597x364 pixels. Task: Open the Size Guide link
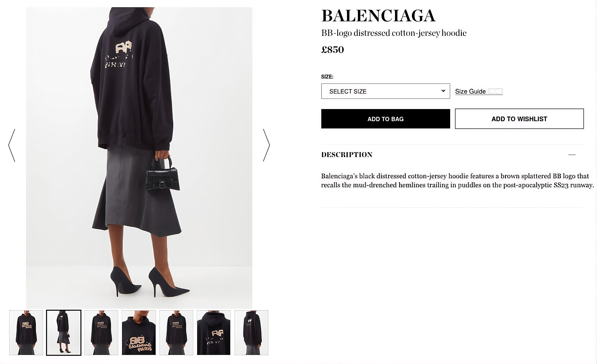click(x=470, y=91)
